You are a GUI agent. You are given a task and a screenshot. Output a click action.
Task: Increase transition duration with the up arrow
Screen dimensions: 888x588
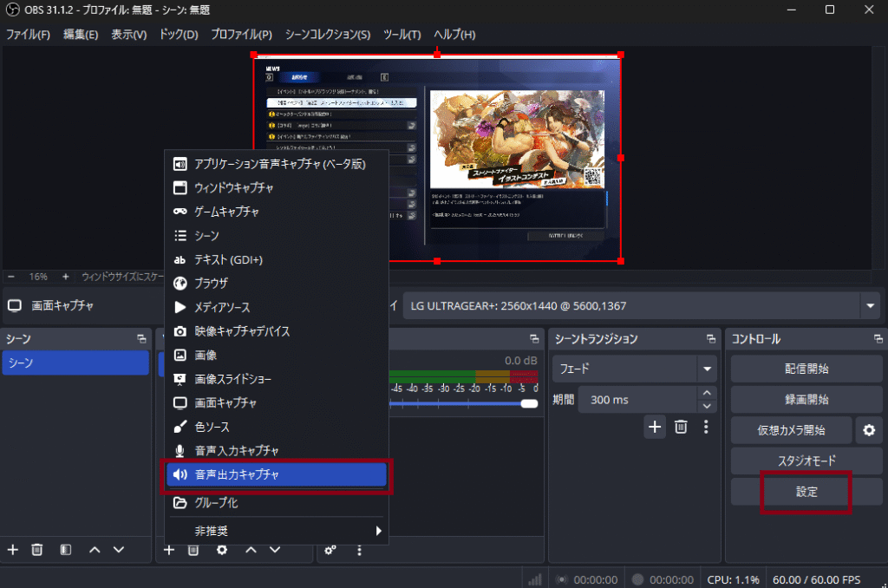coord(707,393)
